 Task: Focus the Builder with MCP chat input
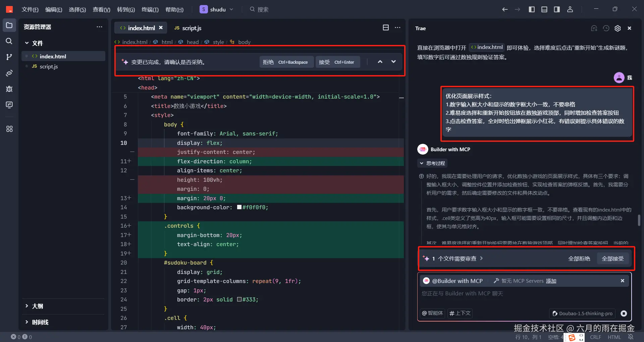click(524, 294)
